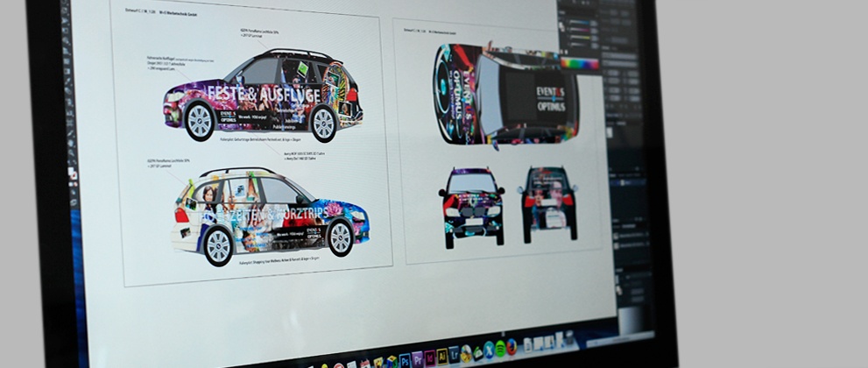Adjust the Black slider in Color panel
This screenshot has height=368, width=868.
tap(578, 45)
